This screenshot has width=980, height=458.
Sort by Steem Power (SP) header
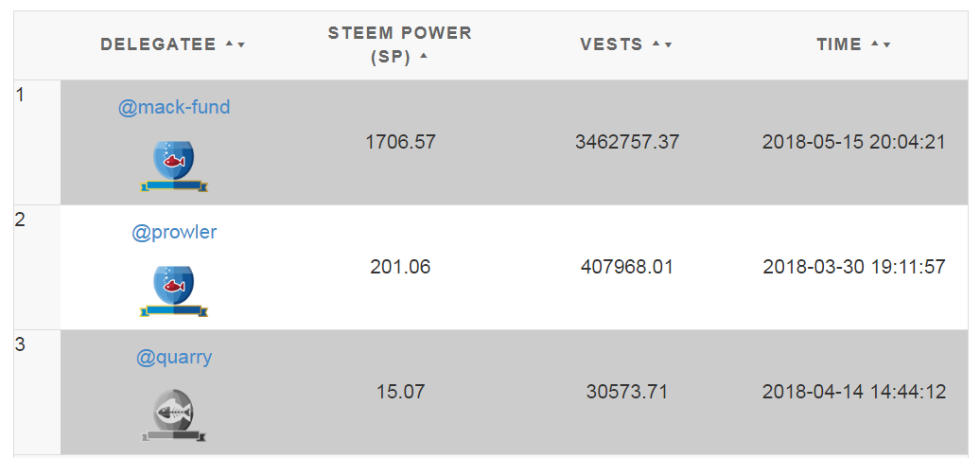coord(400,44)
